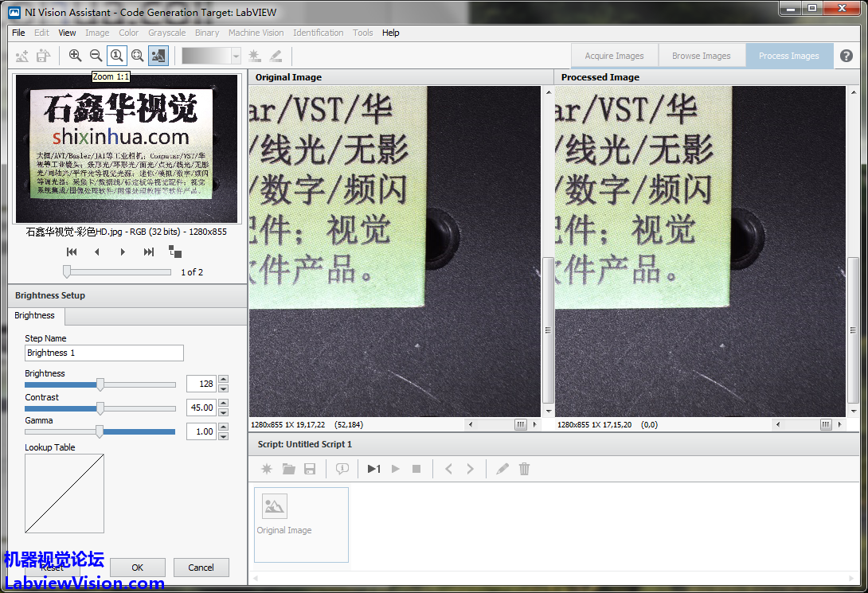Viewport: 868px width, 593px height.
Task: Click the Run script play icon
Action: tap(396, 469)
